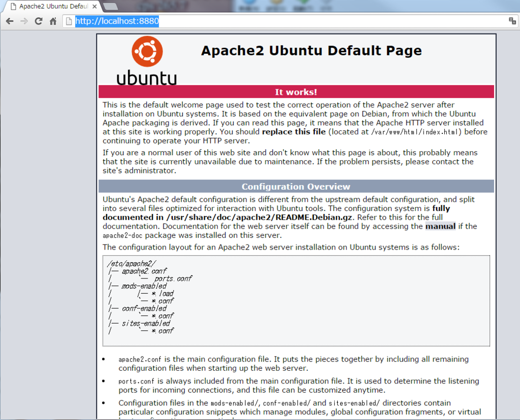
Task: Click the page icon in the address bar
Action: pyautogui.click(x=69, y=21)
